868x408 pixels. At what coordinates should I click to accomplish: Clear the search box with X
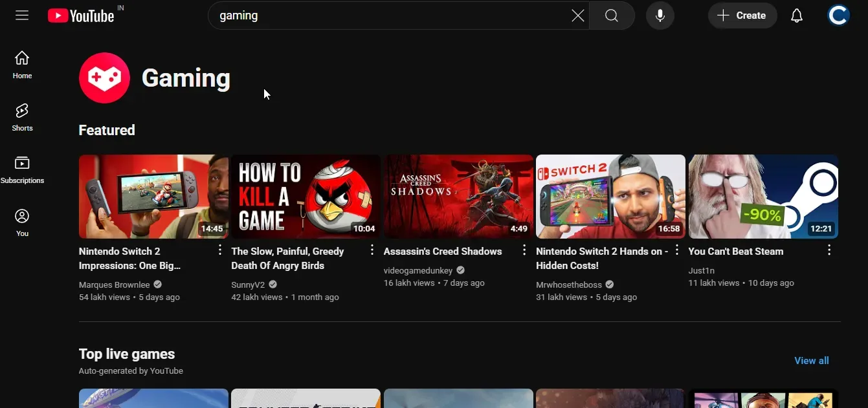coord(578,16)
